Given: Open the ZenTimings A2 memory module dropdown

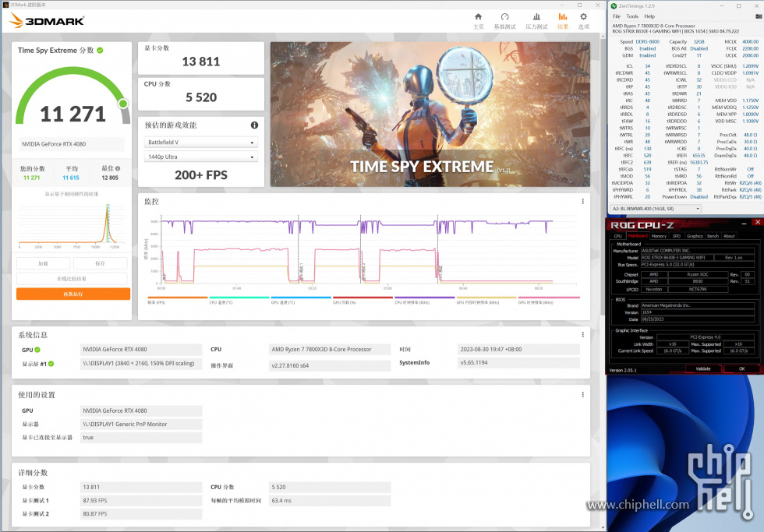Looking at the screenshot, I should point(656,208).
